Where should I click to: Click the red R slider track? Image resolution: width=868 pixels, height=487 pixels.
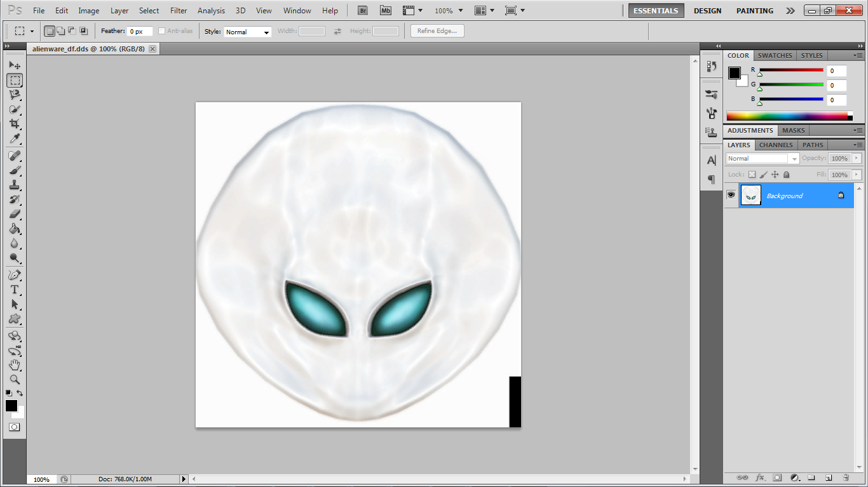point(791,70)
